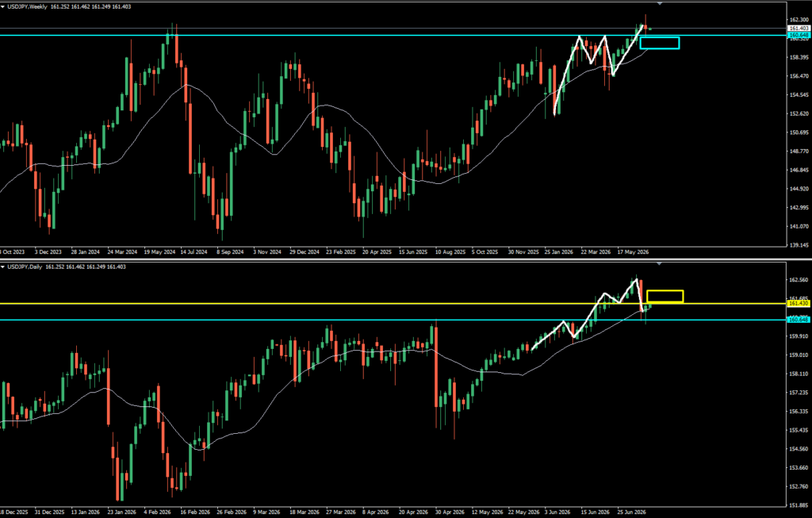Click the 142.995 price scale value
The width and height of the screenshot is (812, 518).
coord(799,208)
